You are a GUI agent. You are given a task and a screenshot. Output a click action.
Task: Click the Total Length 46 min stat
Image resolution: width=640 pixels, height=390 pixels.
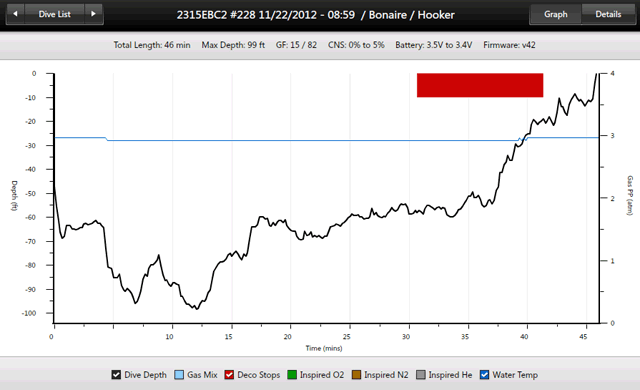coord(152,45)
